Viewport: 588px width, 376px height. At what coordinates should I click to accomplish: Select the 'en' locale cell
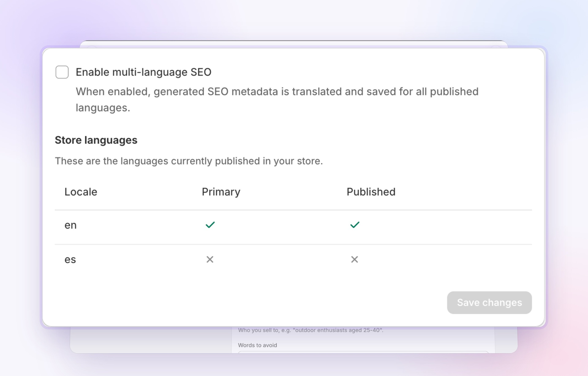(x=71, y=225)
